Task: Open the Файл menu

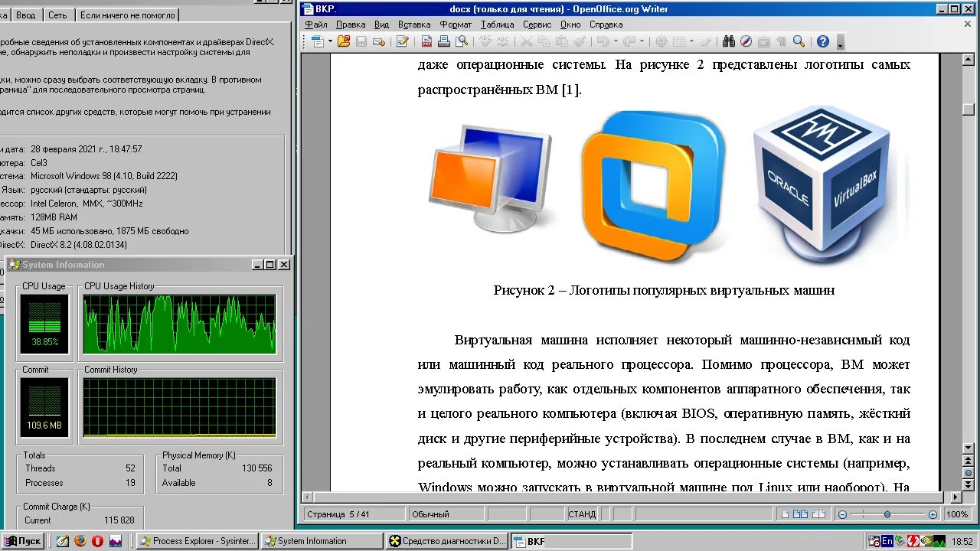Action: (x=316, y=24)
